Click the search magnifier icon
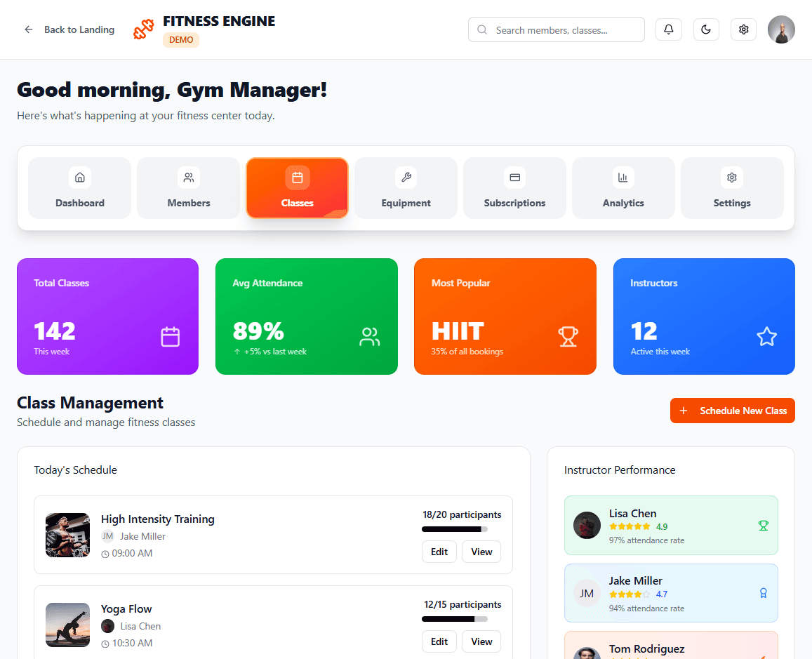This screenshot has height=659, width=812. pyautogui.click(x=482, y=29)
